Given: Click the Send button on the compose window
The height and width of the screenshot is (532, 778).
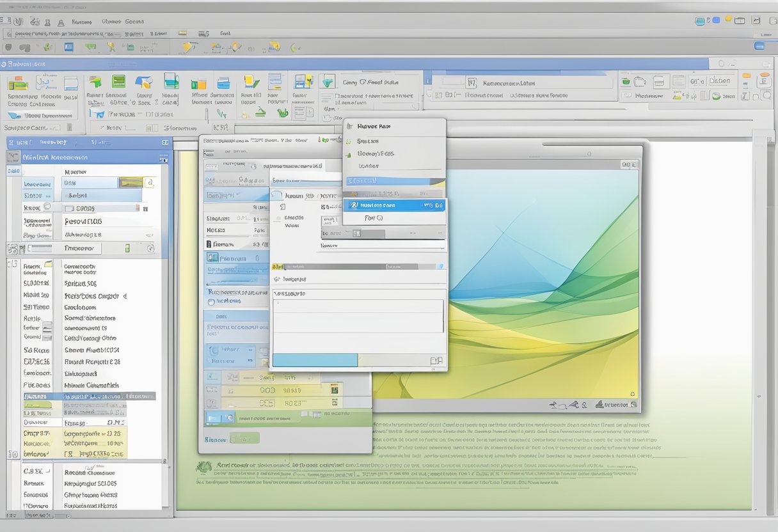Looking at the screenshot, I should pos(244,439).
